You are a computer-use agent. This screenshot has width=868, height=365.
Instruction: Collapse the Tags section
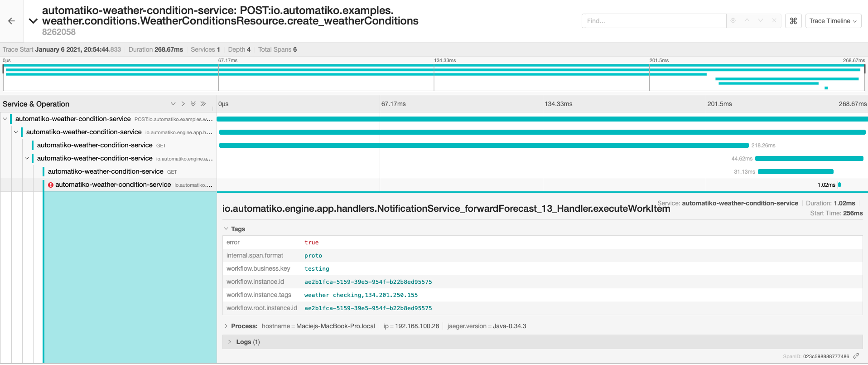pyautogui.click(x=226, y=229)
